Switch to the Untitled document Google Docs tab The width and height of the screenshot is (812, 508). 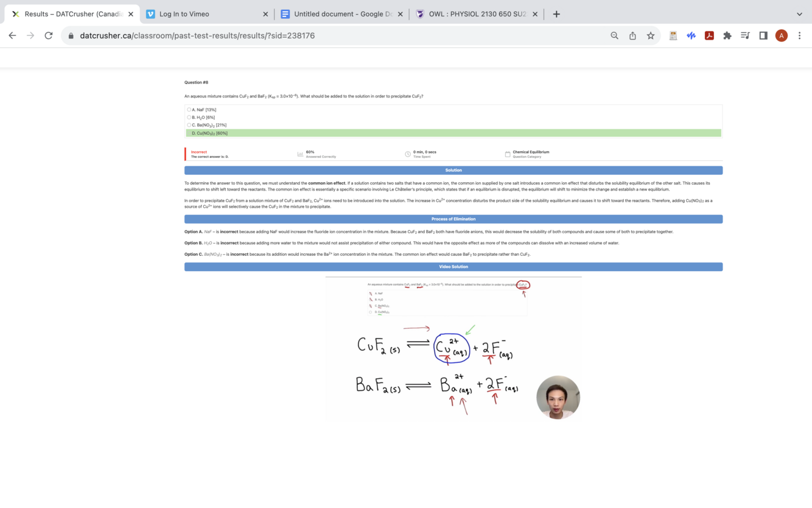tap(341, 14)
